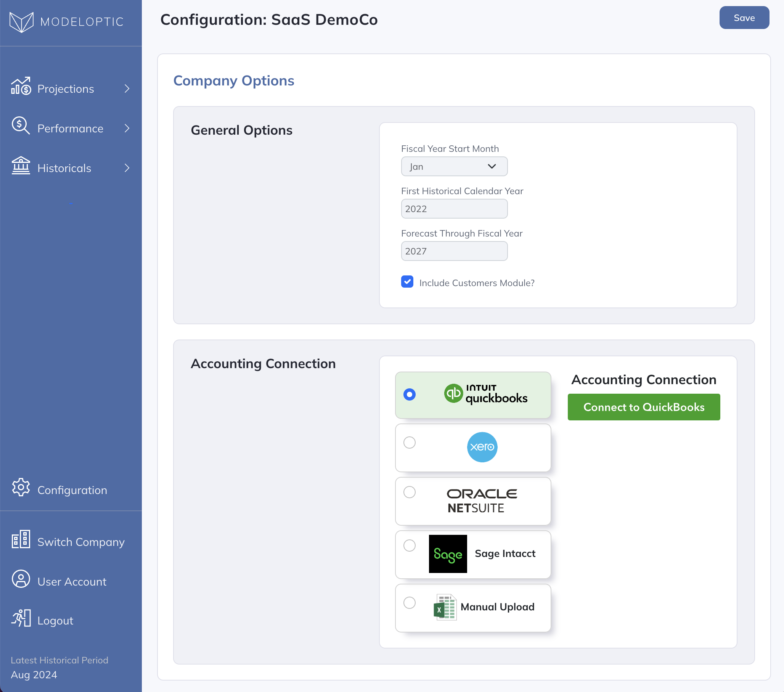Click the Intuit QuickBooks logo
This screenshot has height=692, width=784.
pos(485,394)
